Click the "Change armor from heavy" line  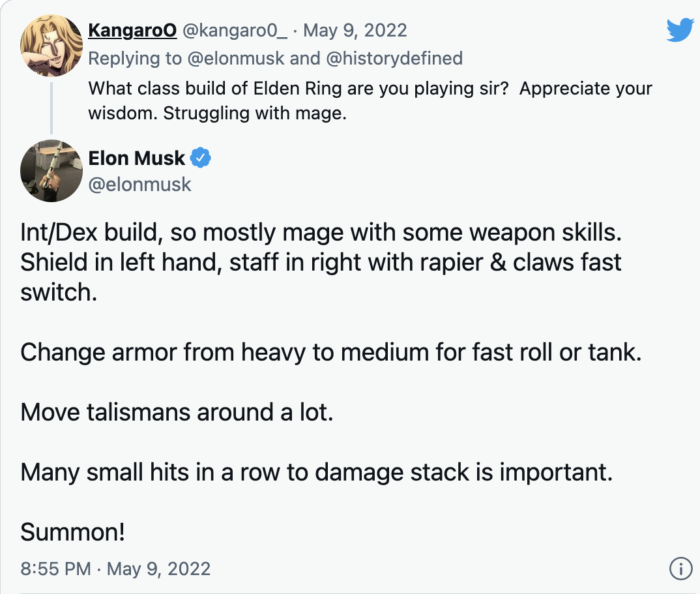(x=330, y=352)
